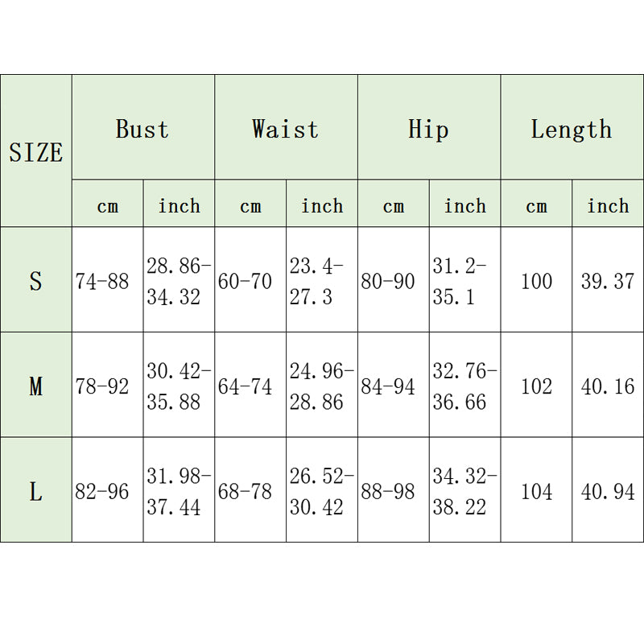Click the Length column header

(x=572, y=128)
